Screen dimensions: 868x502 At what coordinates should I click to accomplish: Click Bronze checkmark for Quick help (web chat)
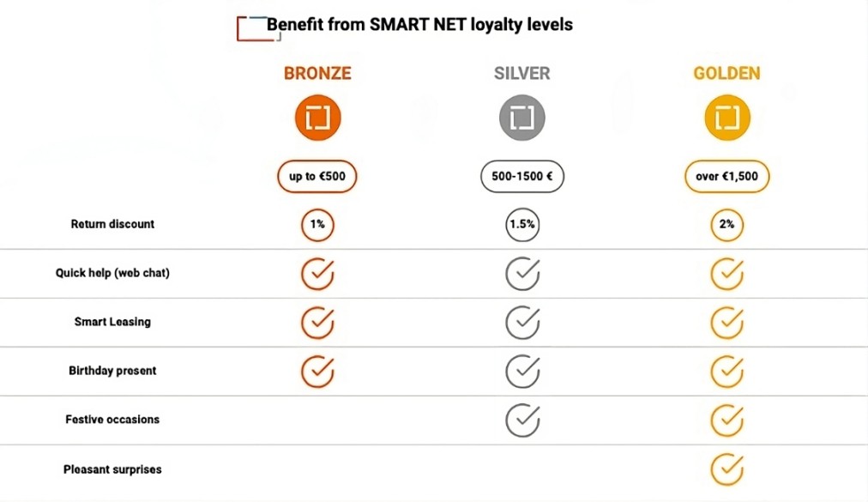(x=317, y=274)
